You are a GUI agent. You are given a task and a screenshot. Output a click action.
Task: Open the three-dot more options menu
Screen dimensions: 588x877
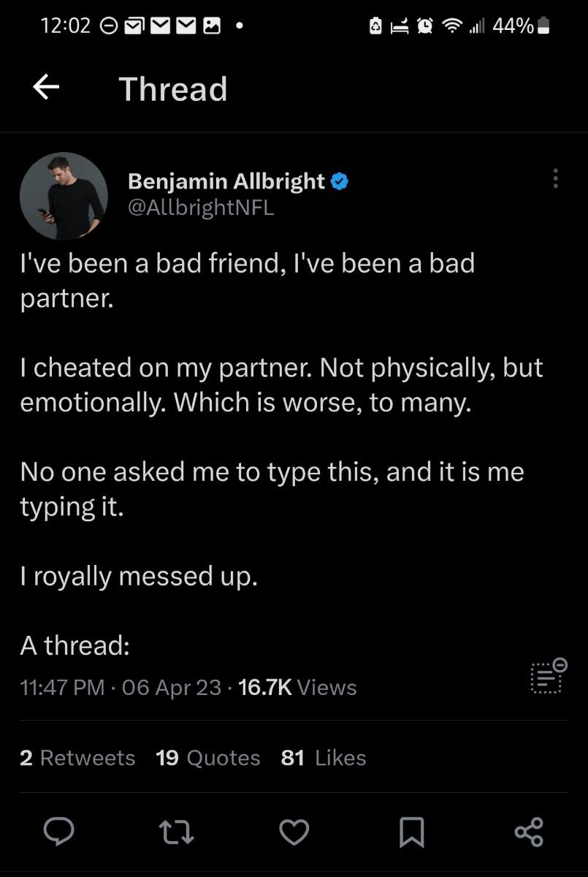[556, 179]
